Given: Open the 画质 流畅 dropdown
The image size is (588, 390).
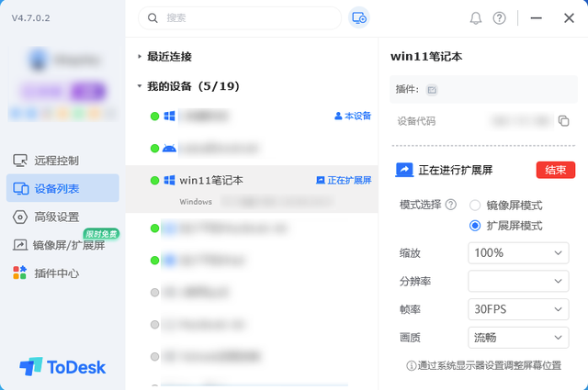Looking at the screenshot, I should pos(518,338).
